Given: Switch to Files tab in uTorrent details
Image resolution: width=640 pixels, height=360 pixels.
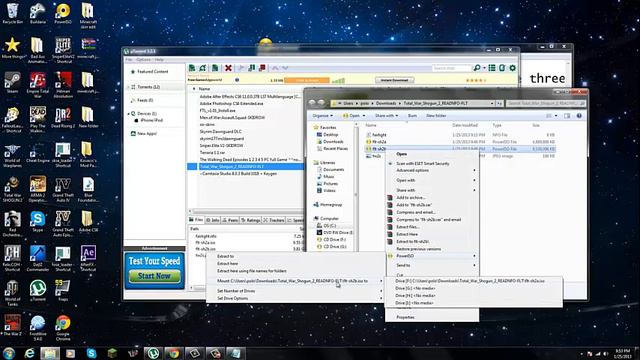Looking at the screenshot, I should 196,220.
